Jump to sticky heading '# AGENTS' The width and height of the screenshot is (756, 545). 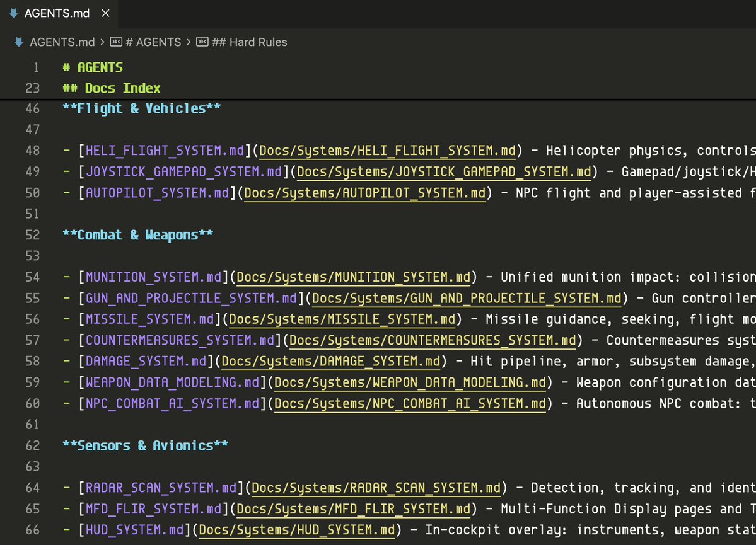pyautogui.click(x=93, y=67)
